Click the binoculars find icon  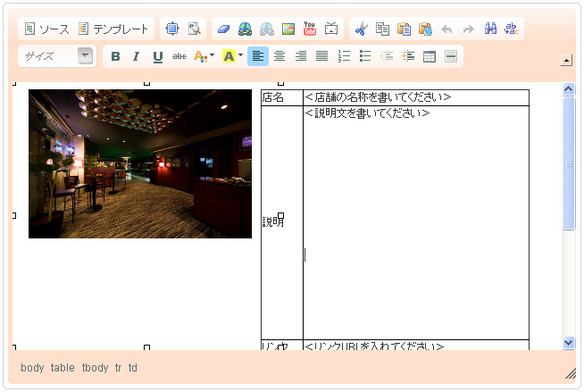[490, 29]
